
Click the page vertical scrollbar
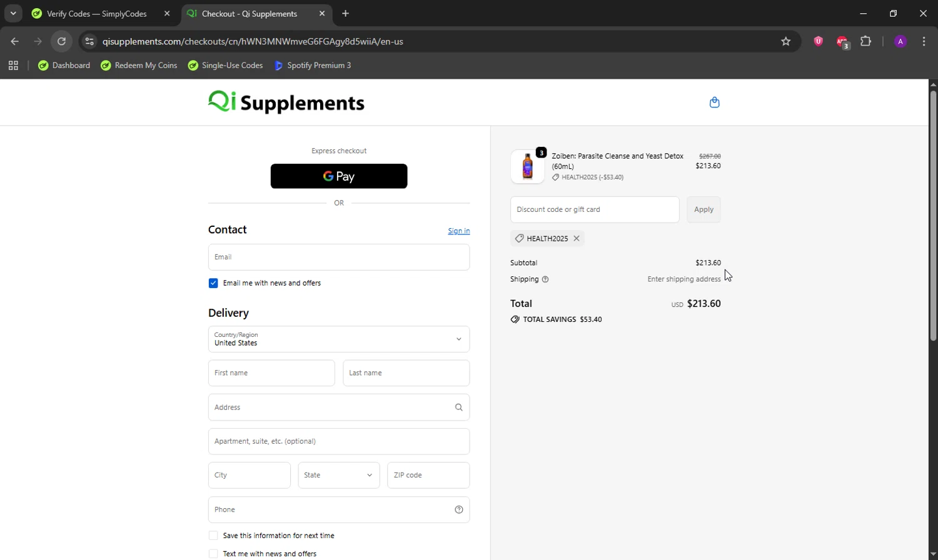pyautogui.click(x=933, y=216)
